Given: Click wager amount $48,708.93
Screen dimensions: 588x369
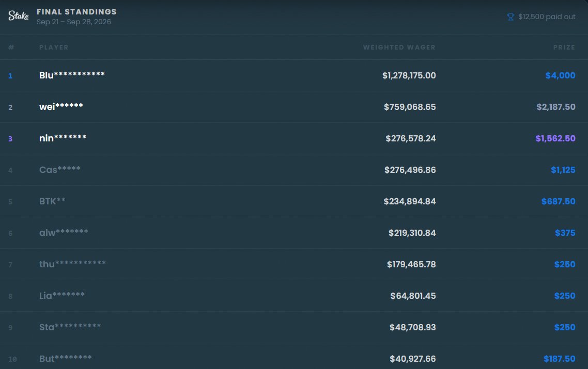Looking at the screenshot, I should pyautogui.click(x=412, y=327).
